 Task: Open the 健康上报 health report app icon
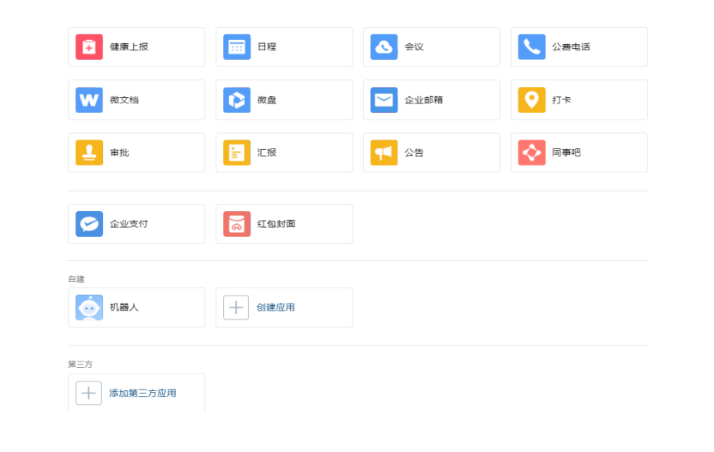pyautogui.click(x=89, y=47)
